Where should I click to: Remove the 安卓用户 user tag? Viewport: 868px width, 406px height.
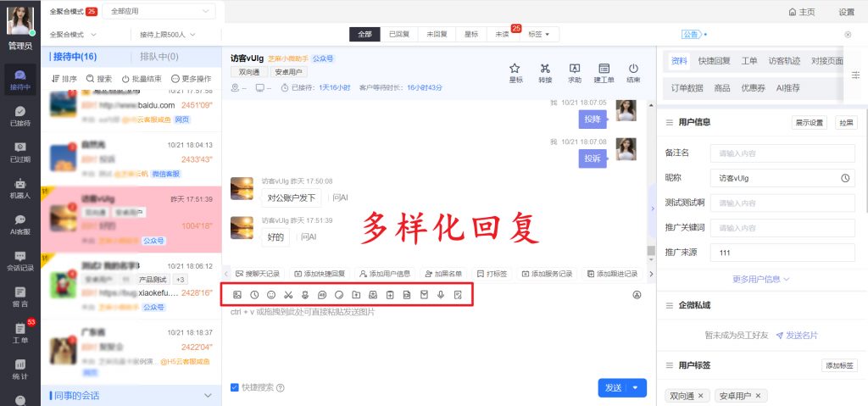[x=759, y=396]
